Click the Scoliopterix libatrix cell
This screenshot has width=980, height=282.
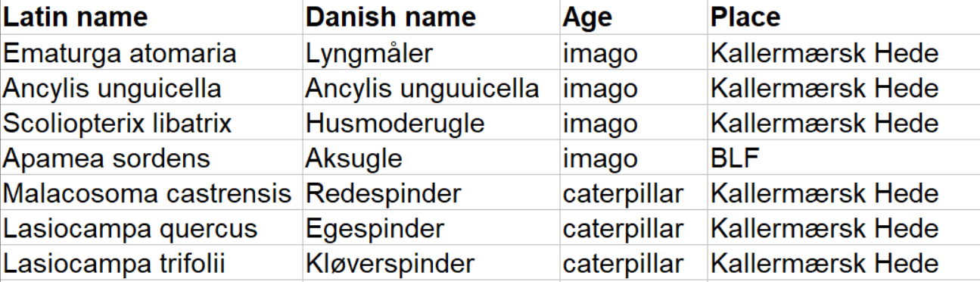tap(151, 123)
